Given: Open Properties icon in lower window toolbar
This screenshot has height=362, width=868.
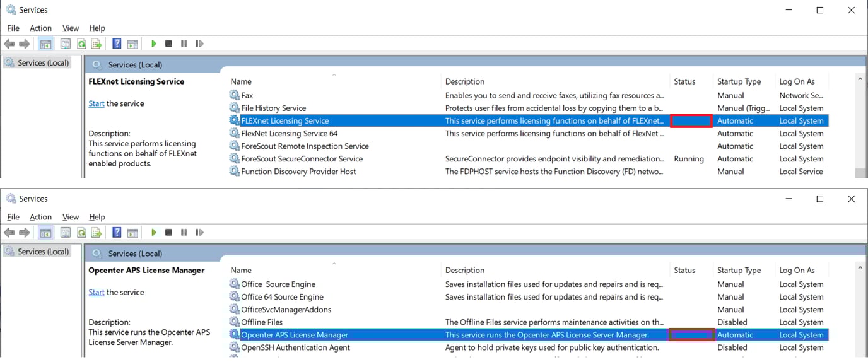Looking at the screenshot, I should 66,232.
